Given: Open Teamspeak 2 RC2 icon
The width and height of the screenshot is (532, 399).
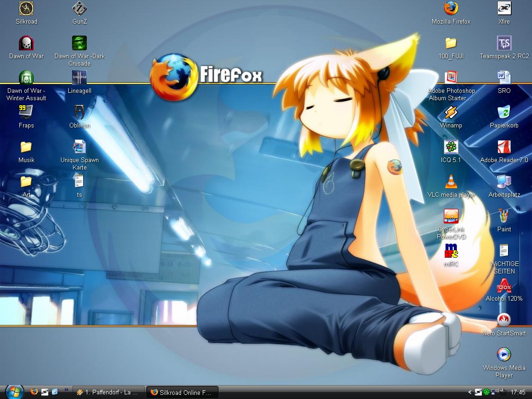Looking at the screenshot, I should [504, 43].
